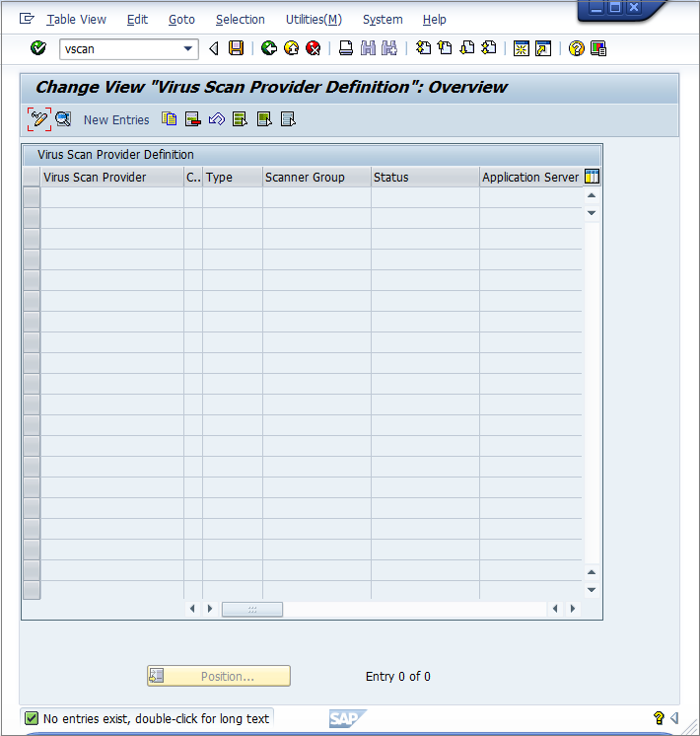Click the green Enter checkmark icon
Viewport: 700px width, 736px height.
pyautogui.click(x=38, y=48)
